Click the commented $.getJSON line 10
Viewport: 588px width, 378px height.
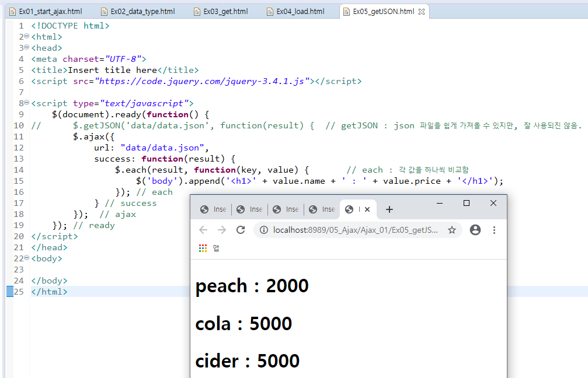click(x=306, y=125)
